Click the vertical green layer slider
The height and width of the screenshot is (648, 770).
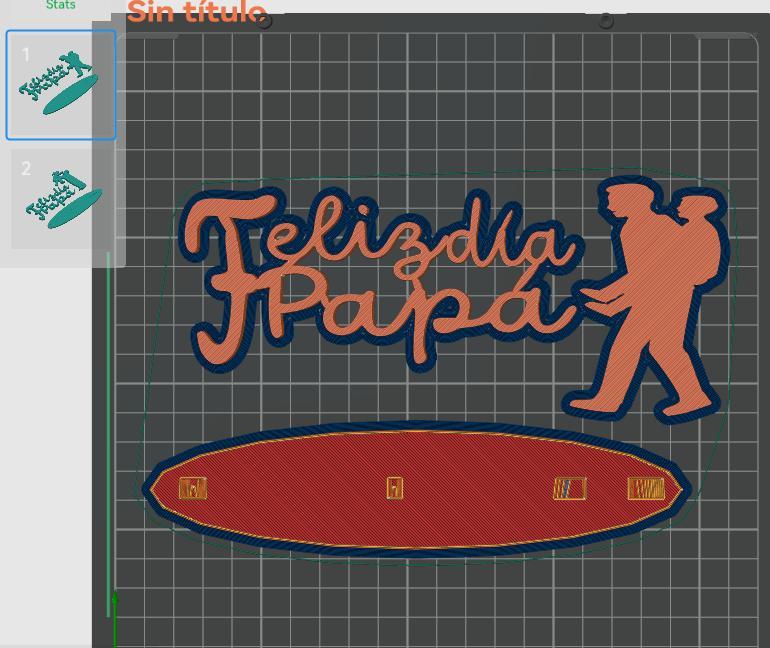click(x=108, y=434)
